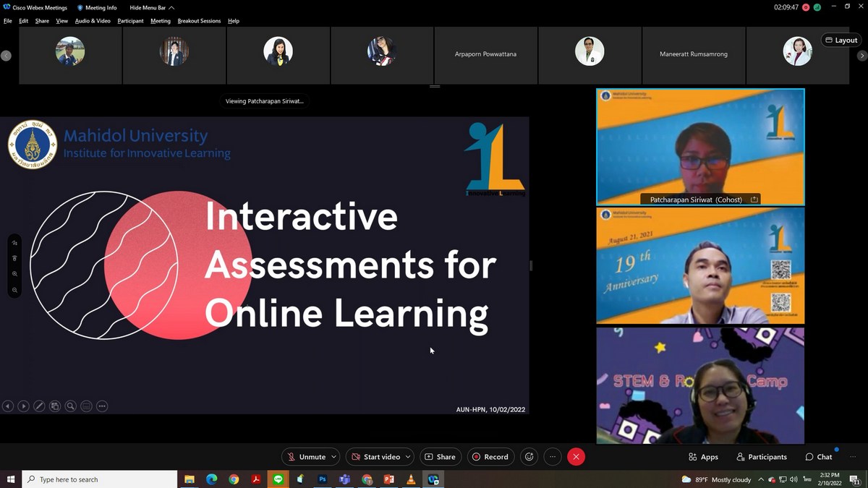Unmute the microphone

306,457
